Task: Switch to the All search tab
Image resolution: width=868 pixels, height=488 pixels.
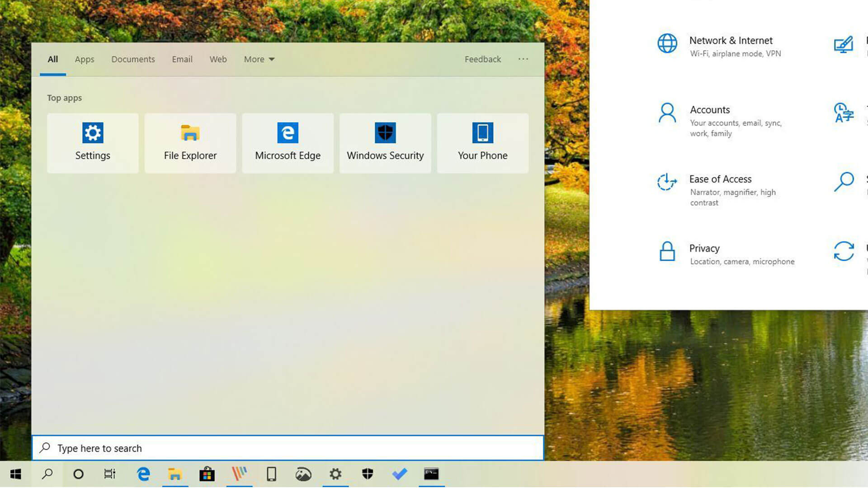Action: pyautogui.click(x=53, y=59)
